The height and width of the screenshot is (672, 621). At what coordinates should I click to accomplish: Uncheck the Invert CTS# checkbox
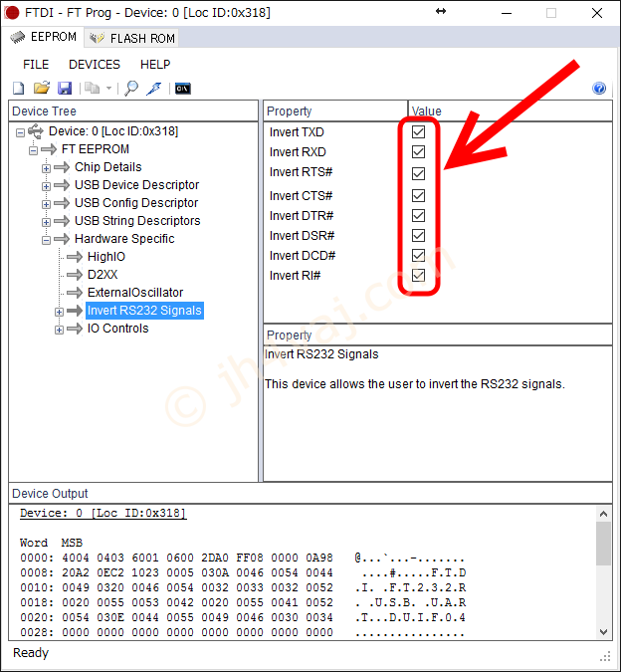click(418, 195)
